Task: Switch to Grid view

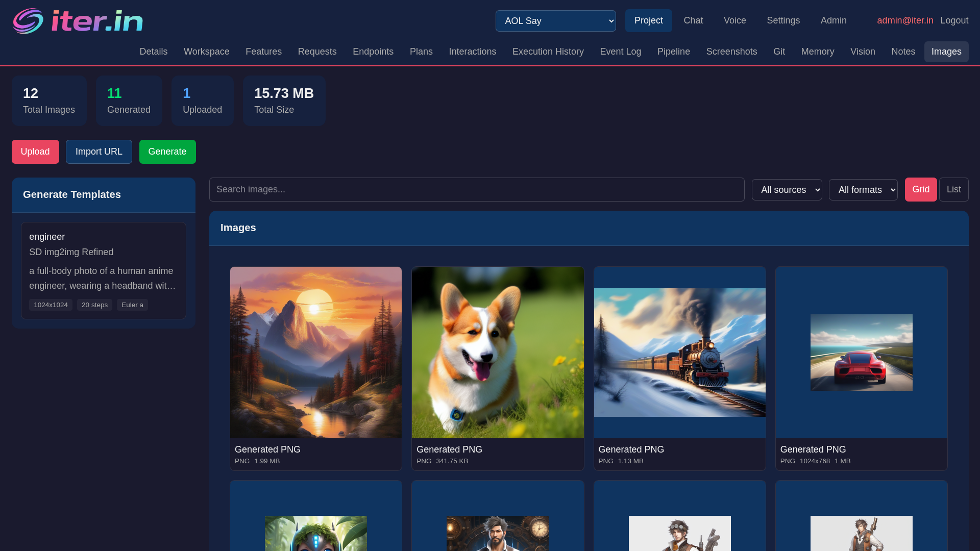Action: 920,189
